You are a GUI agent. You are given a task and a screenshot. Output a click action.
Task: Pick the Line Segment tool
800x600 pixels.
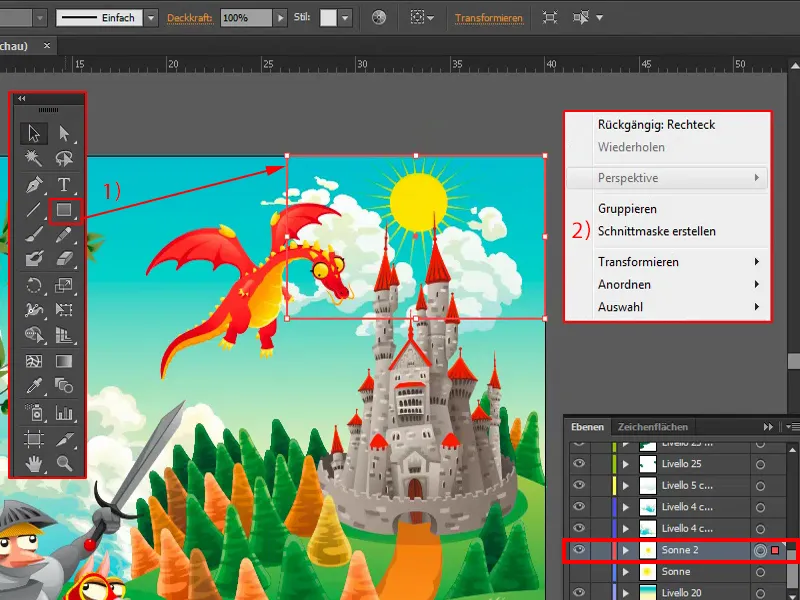[34, 210]
